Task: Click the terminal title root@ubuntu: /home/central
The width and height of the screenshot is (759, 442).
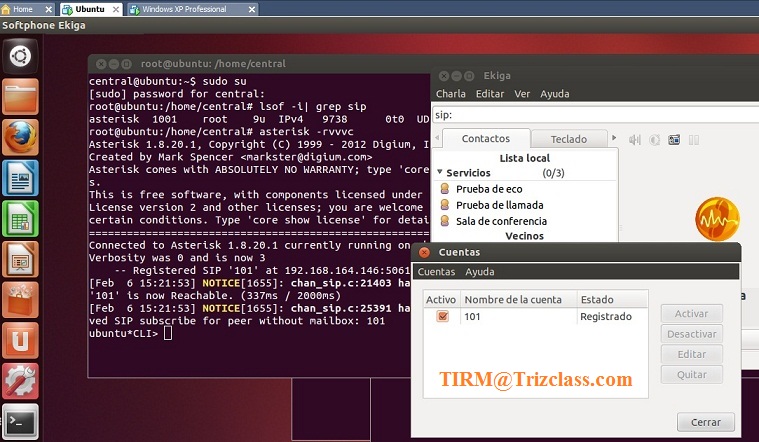Action: [x=213, y=63]
